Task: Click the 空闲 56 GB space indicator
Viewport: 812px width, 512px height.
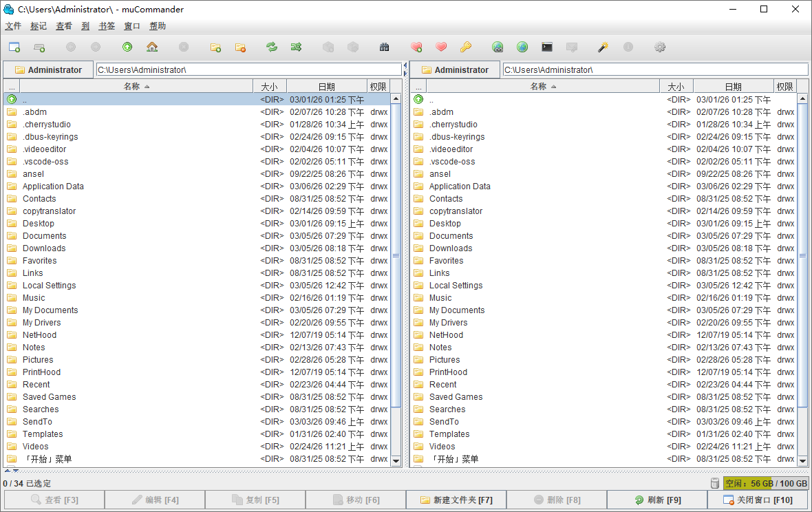Action: pyautogui.click(x=766, y=483)
